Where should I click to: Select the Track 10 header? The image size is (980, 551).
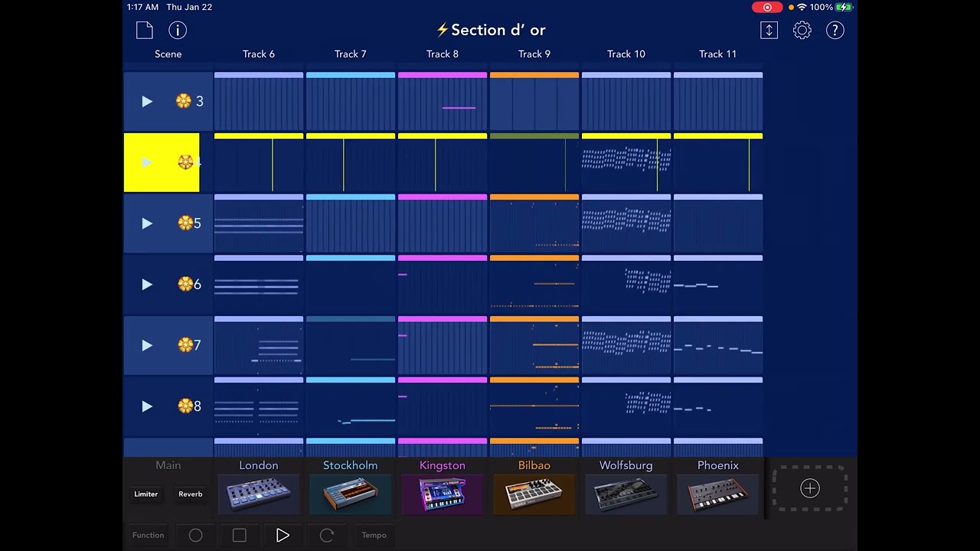pyautogui.click(x=626, y=54)
